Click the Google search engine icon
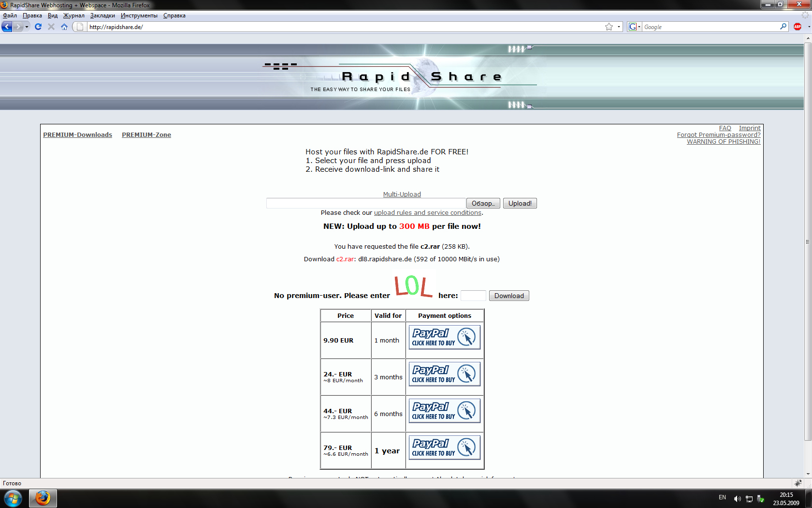 [632, 27]
